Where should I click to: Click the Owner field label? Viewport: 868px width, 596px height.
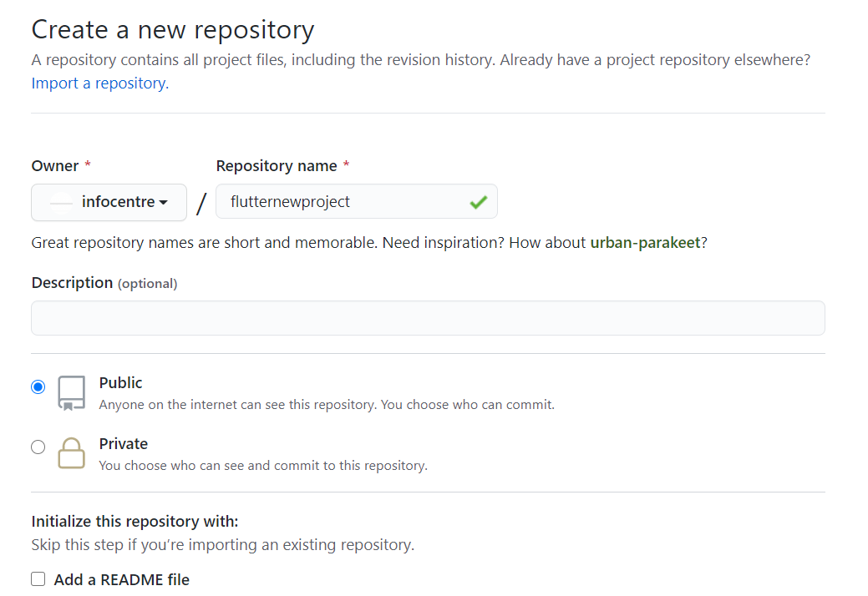pyautogui.click(x=55, y=166)
